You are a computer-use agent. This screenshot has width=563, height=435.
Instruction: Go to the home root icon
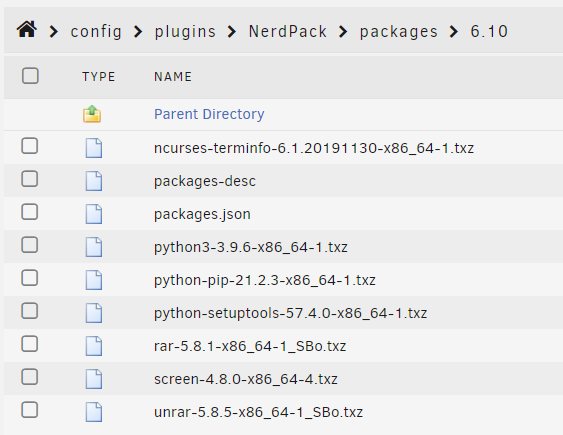27,29
